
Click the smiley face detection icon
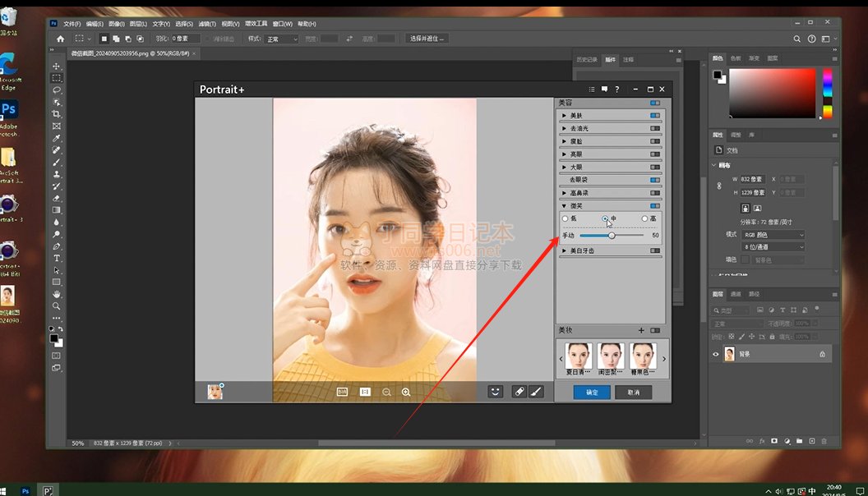(x=495, y=392)
